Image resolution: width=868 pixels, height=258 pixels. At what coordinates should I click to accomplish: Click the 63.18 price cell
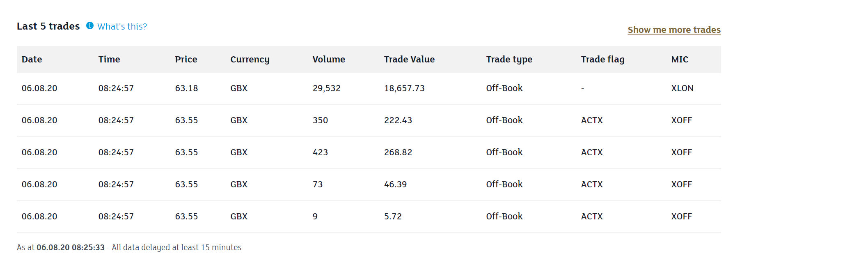186,88
